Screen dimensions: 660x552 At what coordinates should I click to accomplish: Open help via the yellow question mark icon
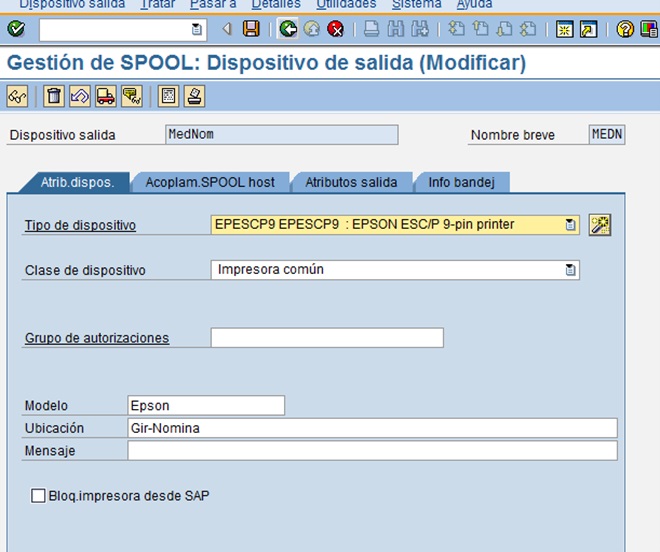click(x=625, y=29)
